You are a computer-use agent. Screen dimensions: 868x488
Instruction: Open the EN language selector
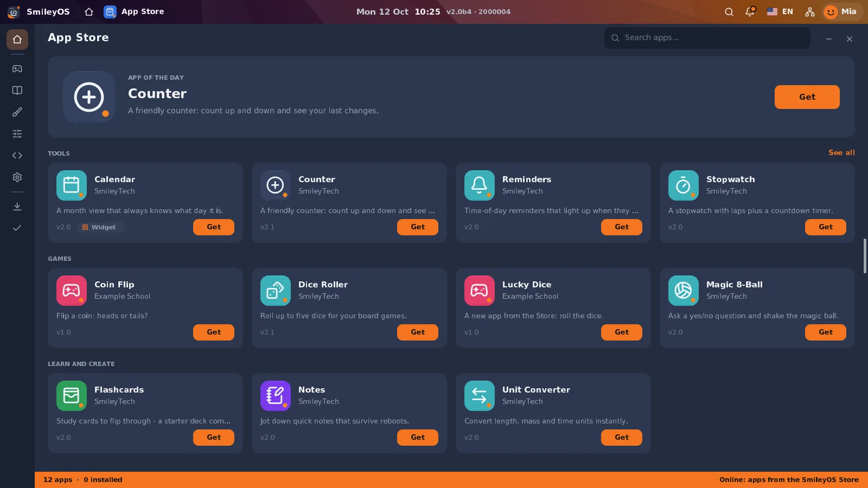pos(780,11)
